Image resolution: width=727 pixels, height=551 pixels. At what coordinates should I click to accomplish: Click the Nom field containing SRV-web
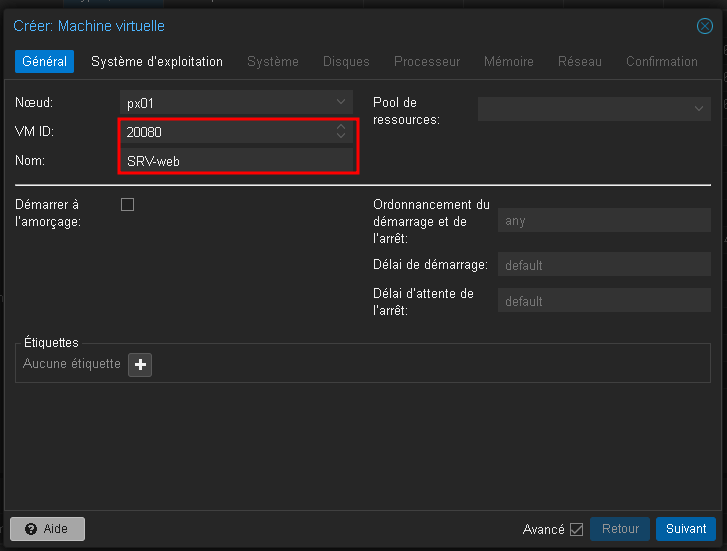coord(235,161)
